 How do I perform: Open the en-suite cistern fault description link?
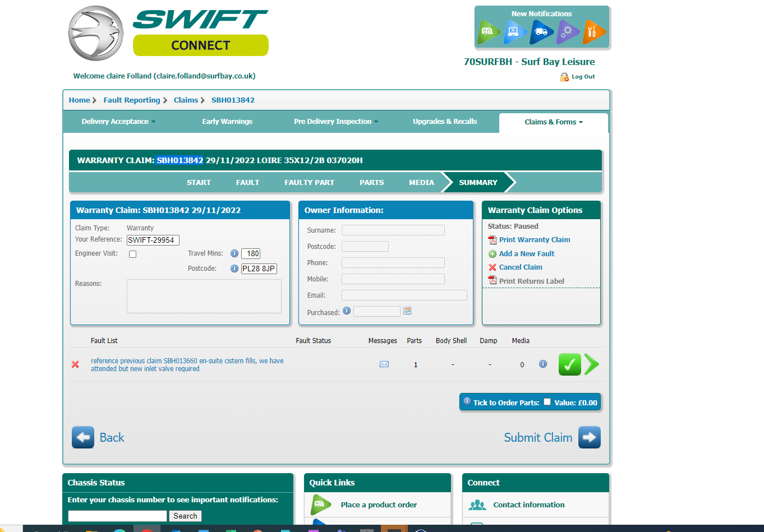[187, 365]
